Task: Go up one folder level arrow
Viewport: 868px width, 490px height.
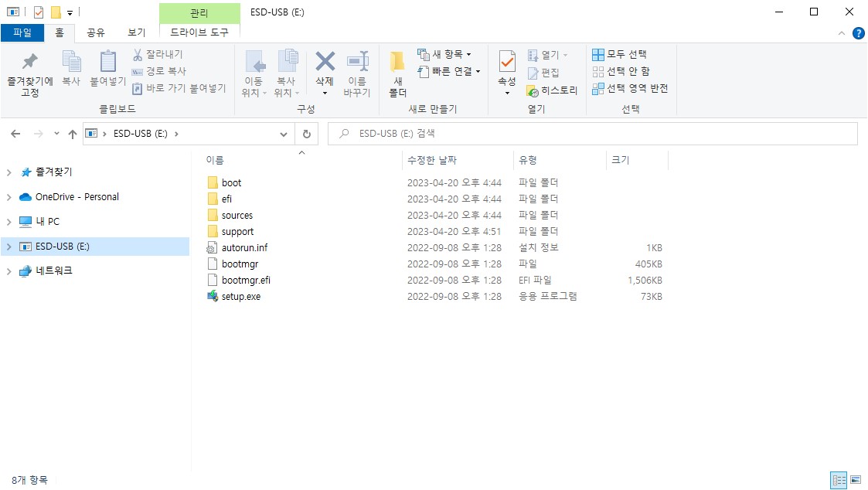Action: (73, 134)
